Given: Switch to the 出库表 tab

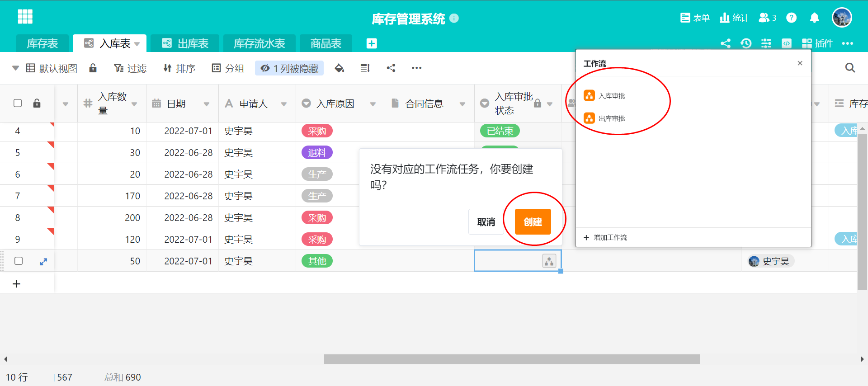Looking at the screenshot, I should 185,43.
